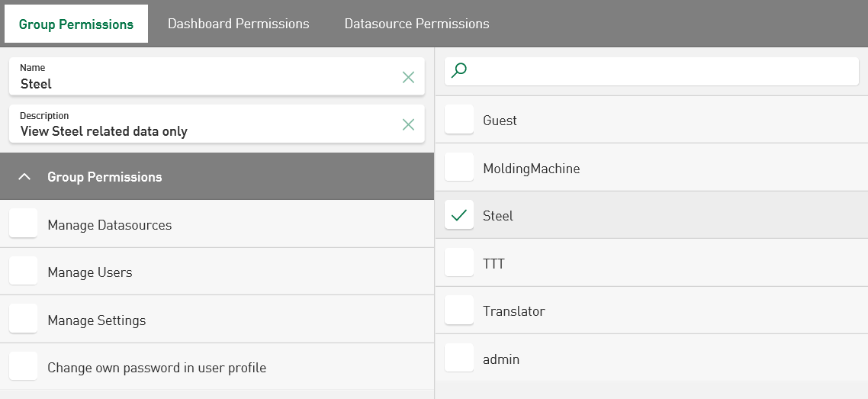Enable the Manage Datasources checkbox
868x399 pixels.
(x=24, y=224)
